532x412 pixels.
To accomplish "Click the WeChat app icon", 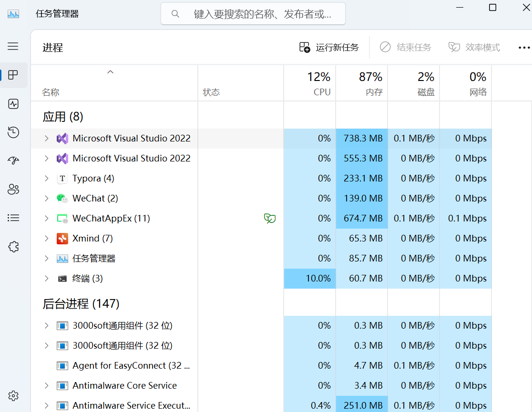I will 62,198.
